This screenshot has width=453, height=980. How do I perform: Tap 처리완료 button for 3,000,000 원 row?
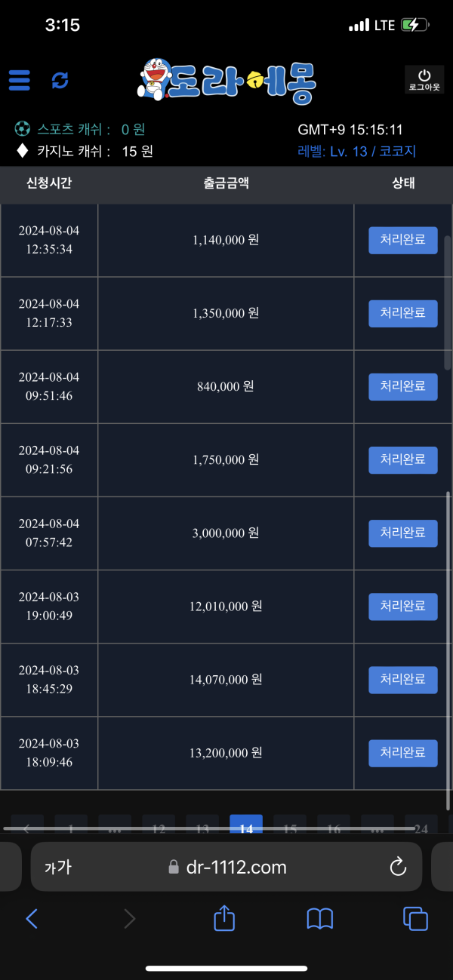(402, 533)
